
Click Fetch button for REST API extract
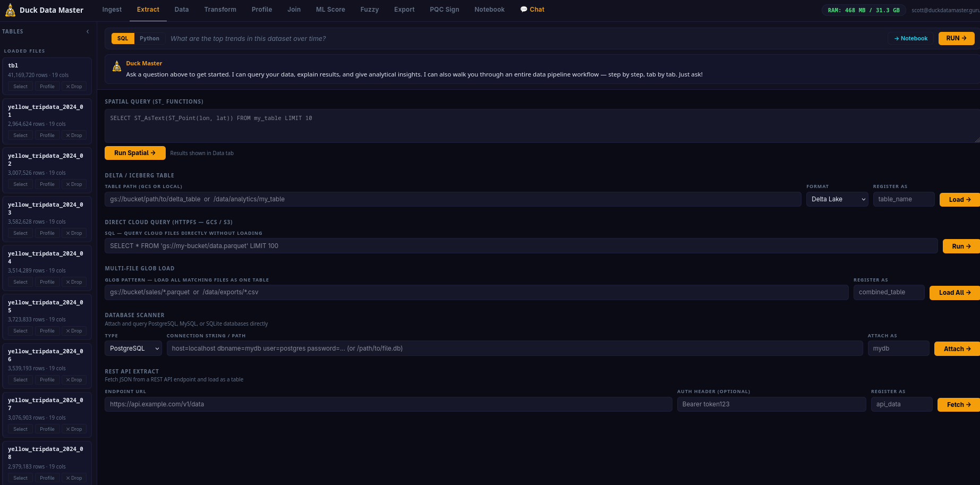(959, 405)
